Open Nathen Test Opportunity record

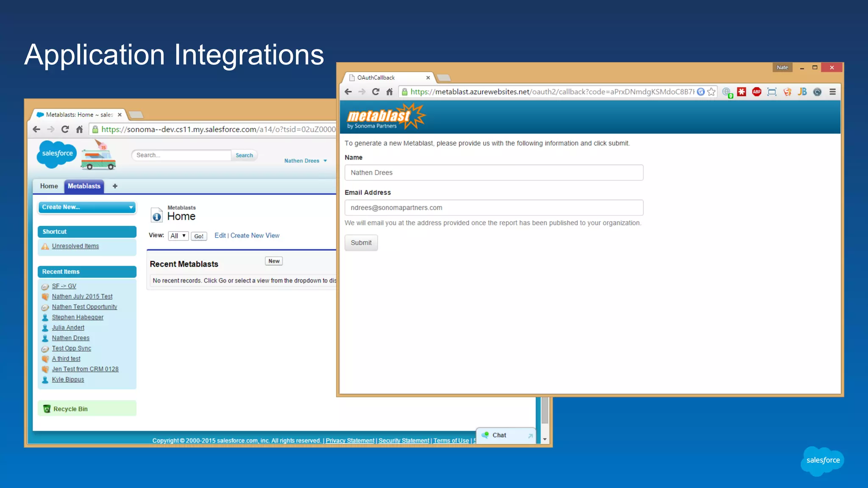coord(84,307)
